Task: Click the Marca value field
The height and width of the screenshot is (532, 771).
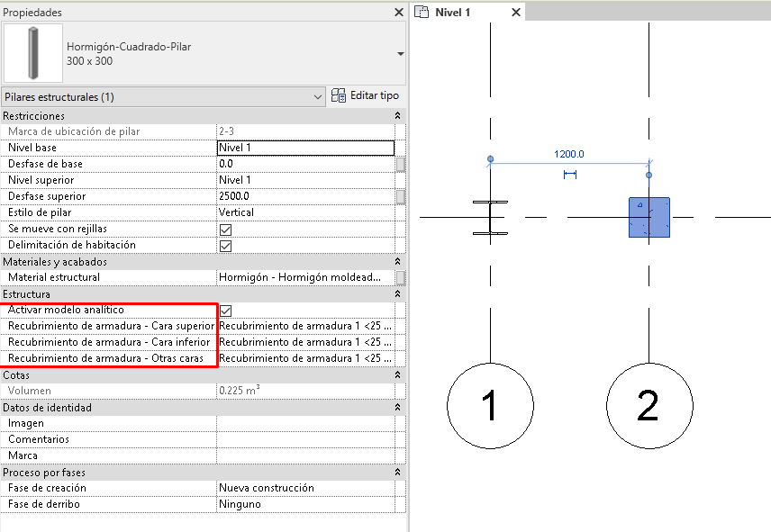Action: [x=305, y=455]
